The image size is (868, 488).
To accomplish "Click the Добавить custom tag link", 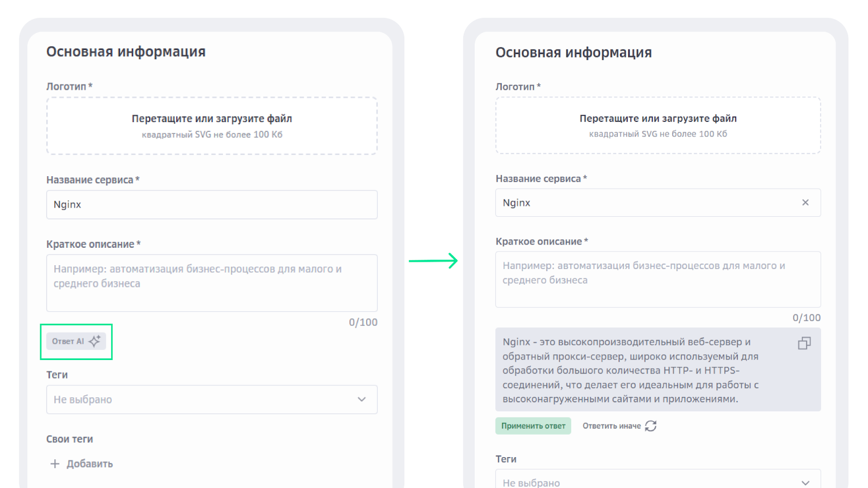I will pos(90,464).
